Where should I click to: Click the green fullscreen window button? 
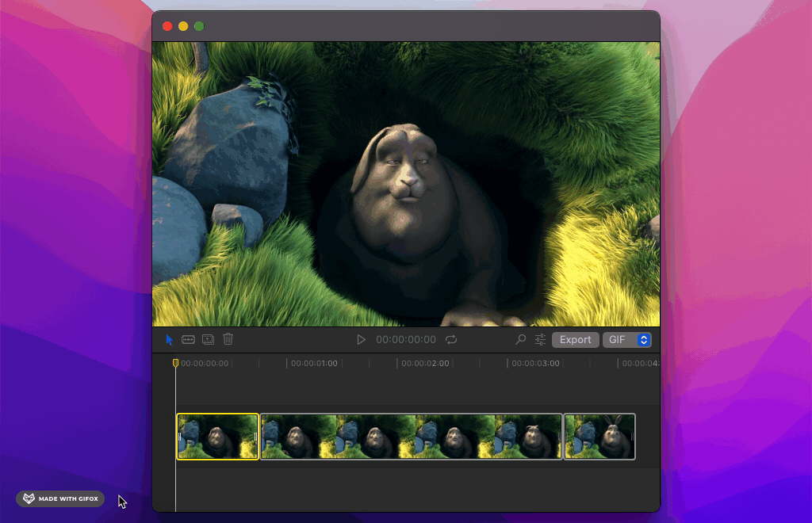point(199,26)
